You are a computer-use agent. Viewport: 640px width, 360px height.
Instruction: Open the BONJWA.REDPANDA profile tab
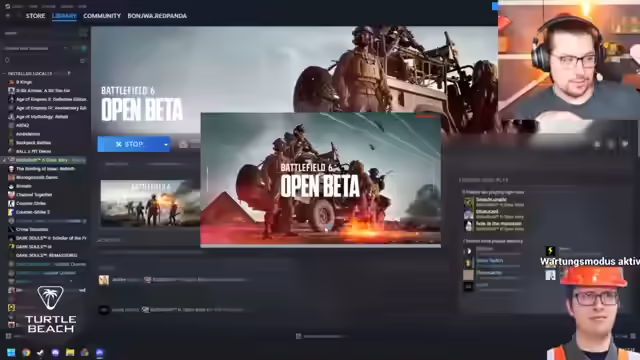[157, 16]
